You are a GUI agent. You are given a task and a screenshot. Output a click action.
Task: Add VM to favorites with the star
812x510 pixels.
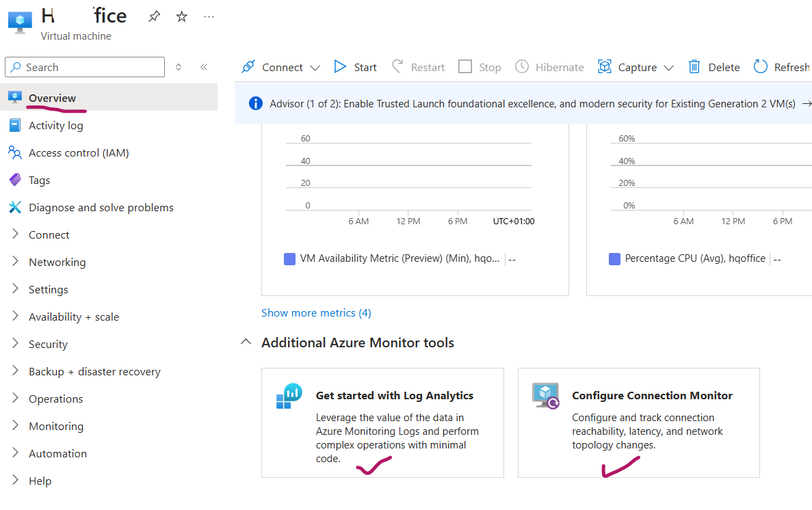(181, 15)
